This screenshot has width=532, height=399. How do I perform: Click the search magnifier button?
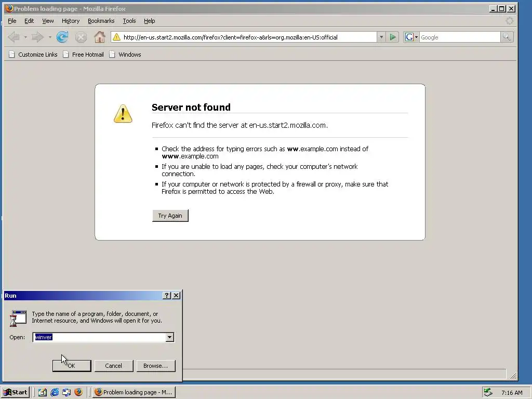pyautogui.click(x=507, y=37)
